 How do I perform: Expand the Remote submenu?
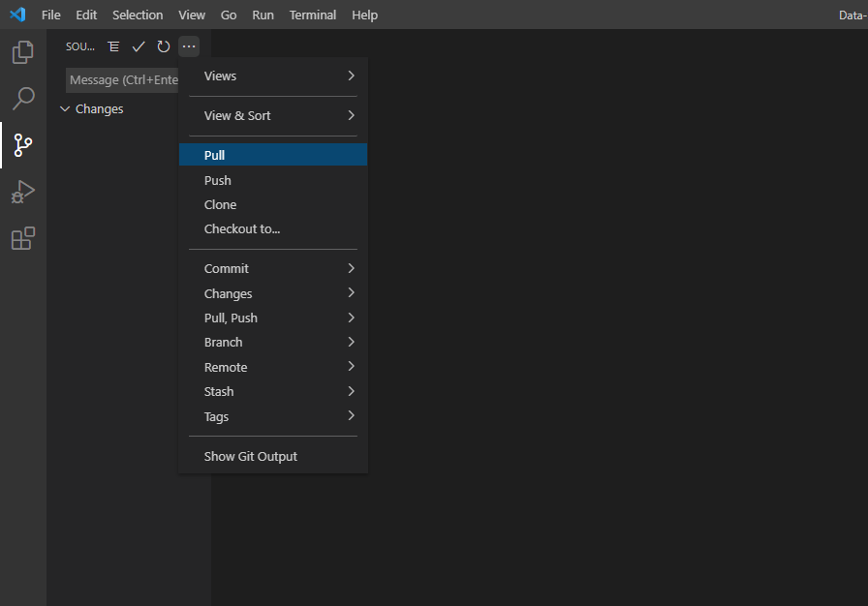point(273,367)
